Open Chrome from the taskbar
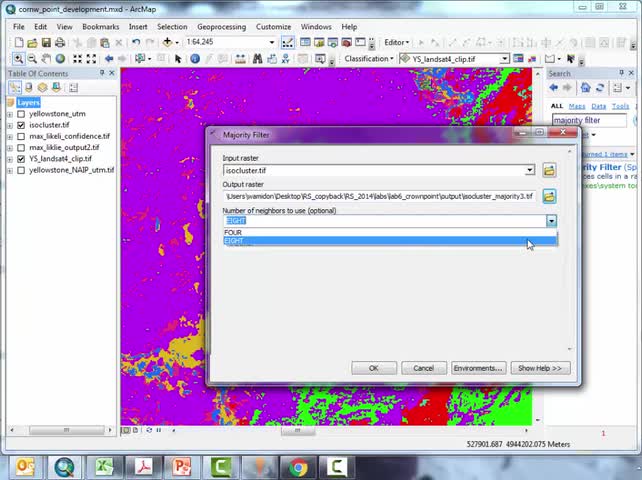 [x=298, y=467]
